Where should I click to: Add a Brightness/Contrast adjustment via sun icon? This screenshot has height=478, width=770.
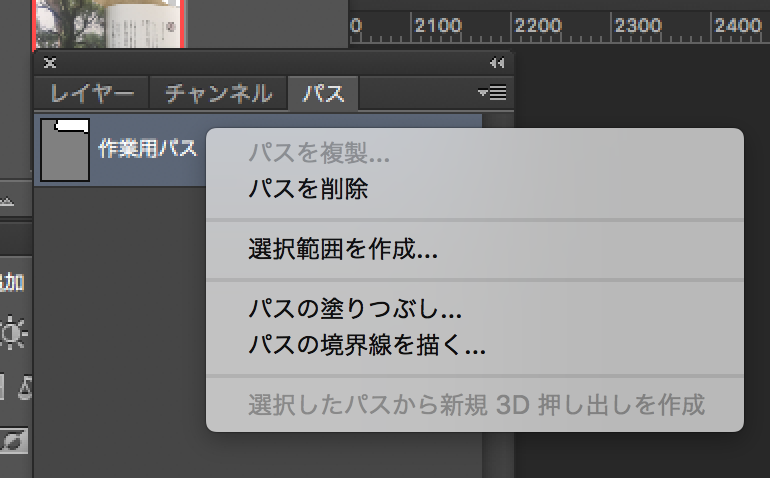pyautogui.click(x=14, y=334)
